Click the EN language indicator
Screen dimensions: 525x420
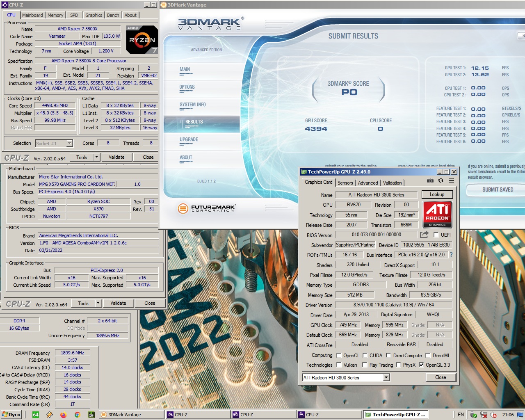click(461, 415)
